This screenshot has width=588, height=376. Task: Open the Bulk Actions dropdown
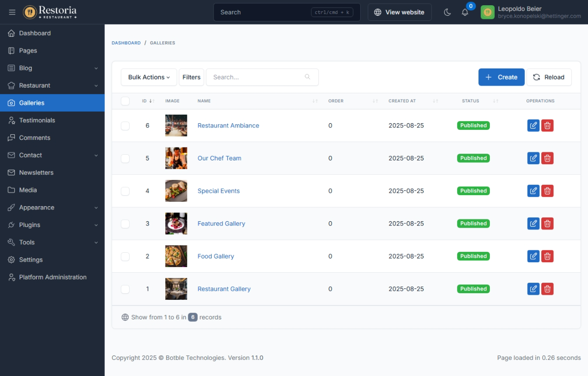[149, 77]
